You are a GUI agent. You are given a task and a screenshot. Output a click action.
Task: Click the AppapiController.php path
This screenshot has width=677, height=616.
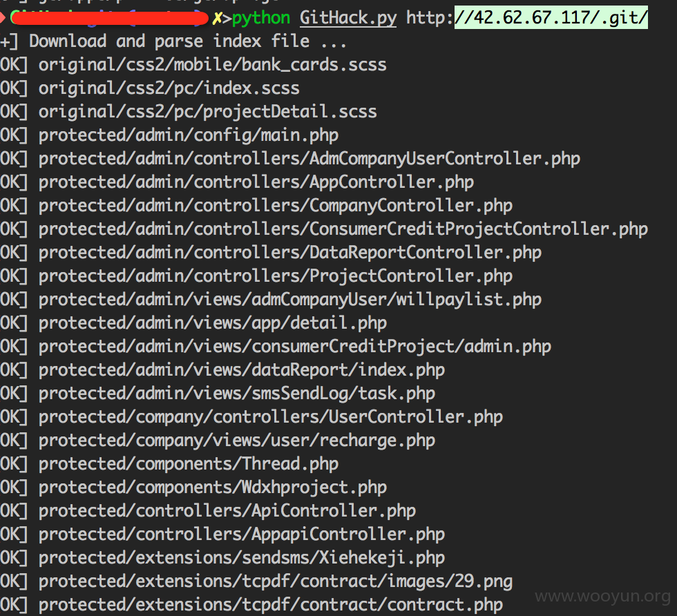pyautogui.click(x=241, y=535)
